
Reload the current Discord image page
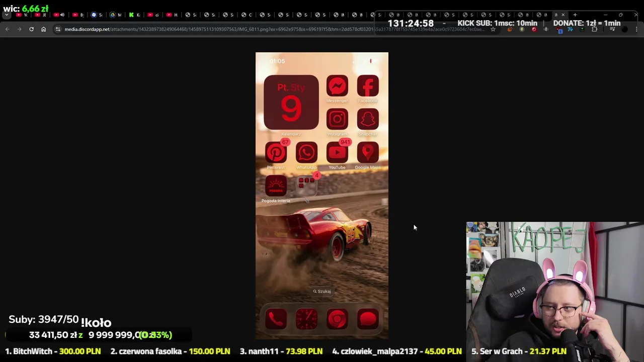[31, 30]
